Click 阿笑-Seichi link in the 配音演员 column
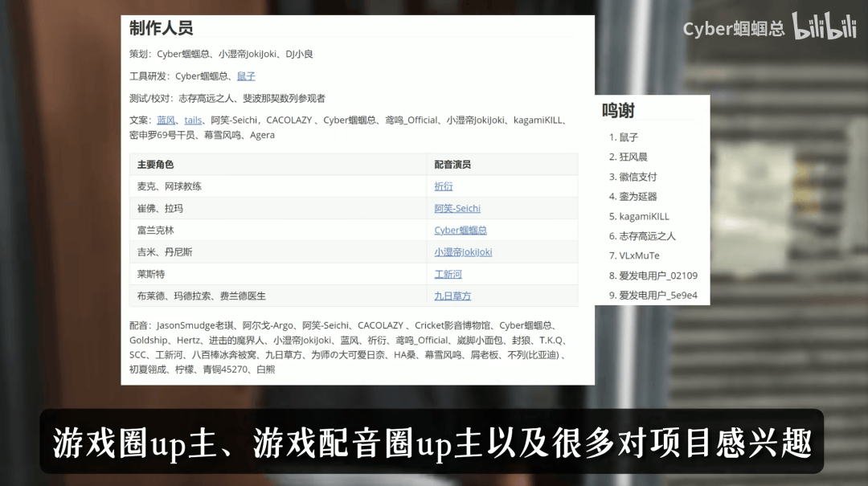 (457, 208)
